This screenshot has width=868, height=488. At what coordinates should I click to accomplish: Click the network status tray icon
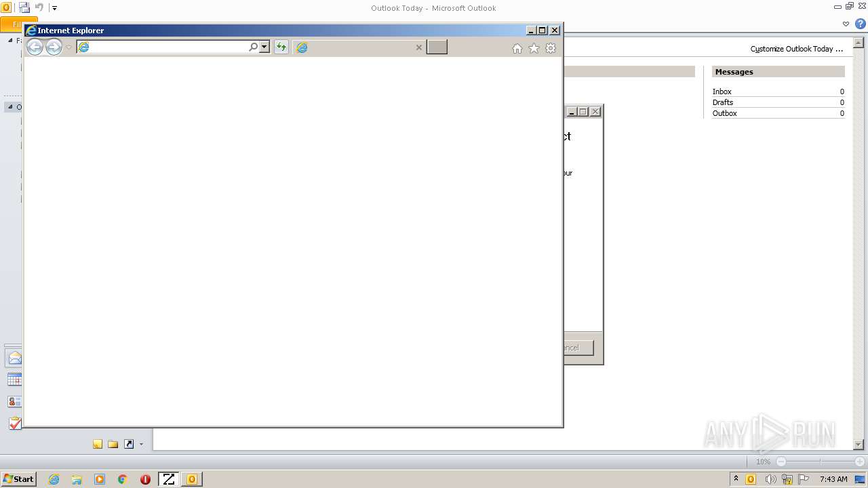click(787, 479)
